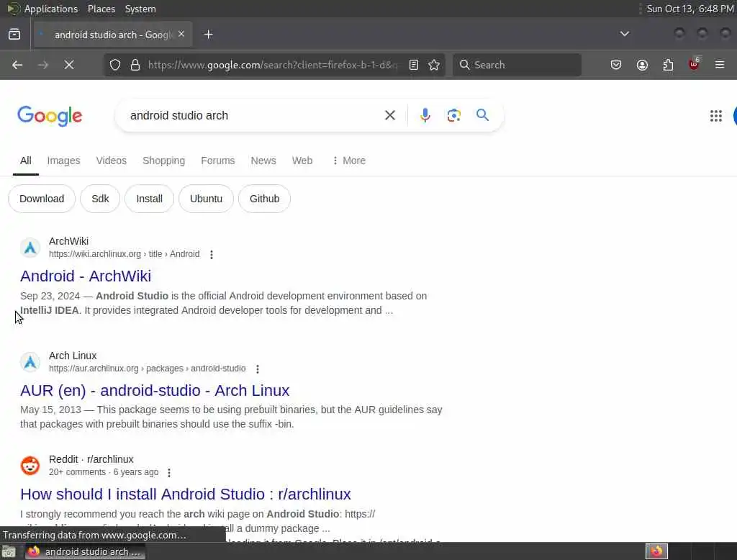
Task: Open the Places menu
Action: tap(101, 9)
